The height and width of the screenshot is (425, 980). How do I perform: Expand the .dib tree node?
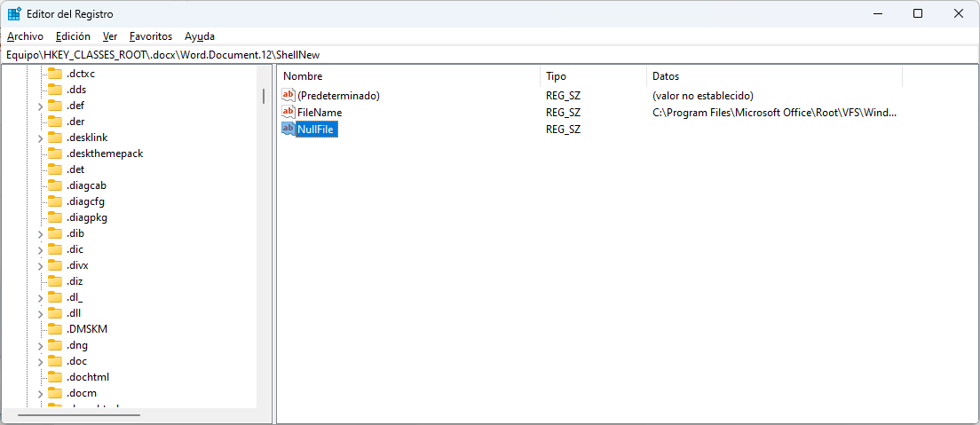pos(40,233)
